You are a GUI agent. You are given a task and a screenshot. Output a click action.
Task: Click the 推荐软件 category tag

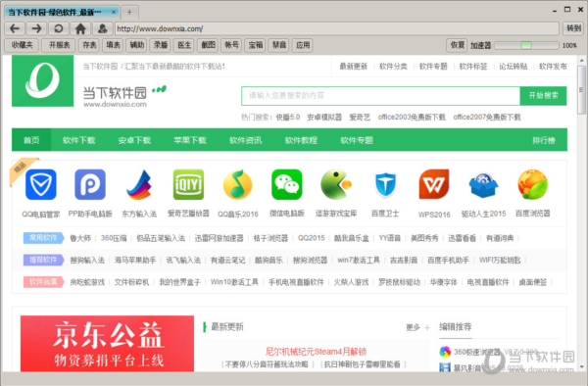pos(43,260)
